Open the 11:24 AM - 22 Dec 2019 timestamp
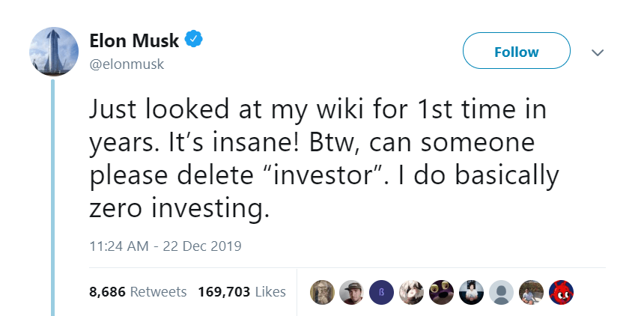The height and width of the screenshot is (316, 644). coord(165,246)
